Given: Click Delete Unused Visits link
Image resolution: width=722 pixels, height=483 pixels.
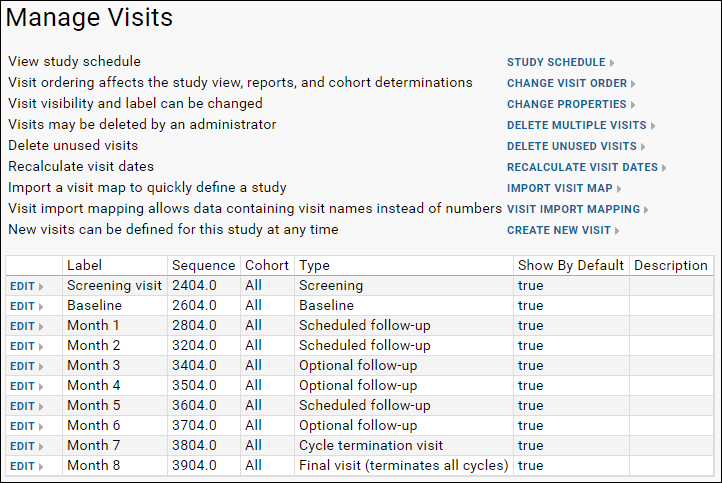Looking at the screenshot, I should click(576, 146).
